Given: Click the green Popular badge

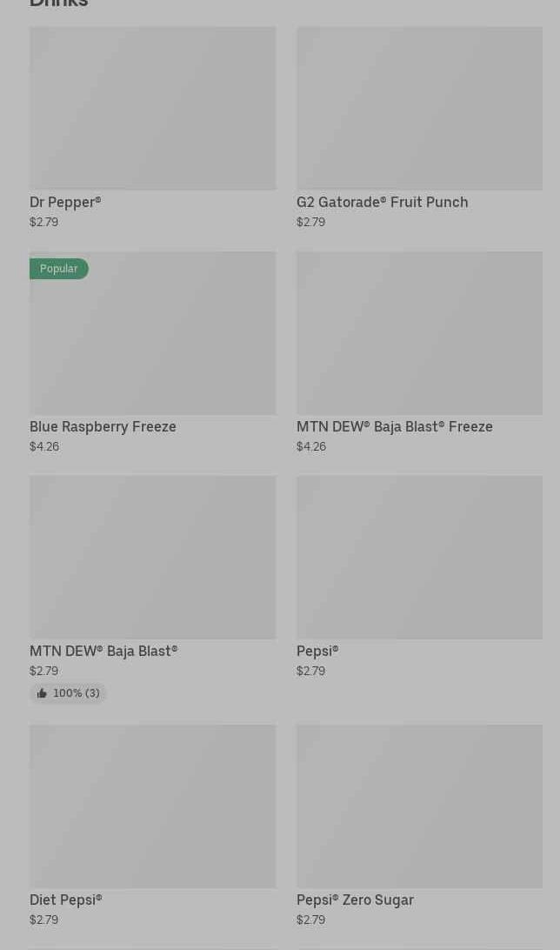Looking at the screenshot, I should (x=59, y=269).
